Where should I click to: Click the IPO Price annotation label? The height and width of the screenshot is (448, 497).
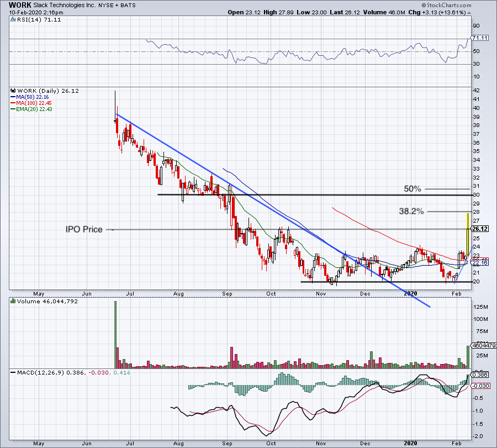(x=84, y=229)
